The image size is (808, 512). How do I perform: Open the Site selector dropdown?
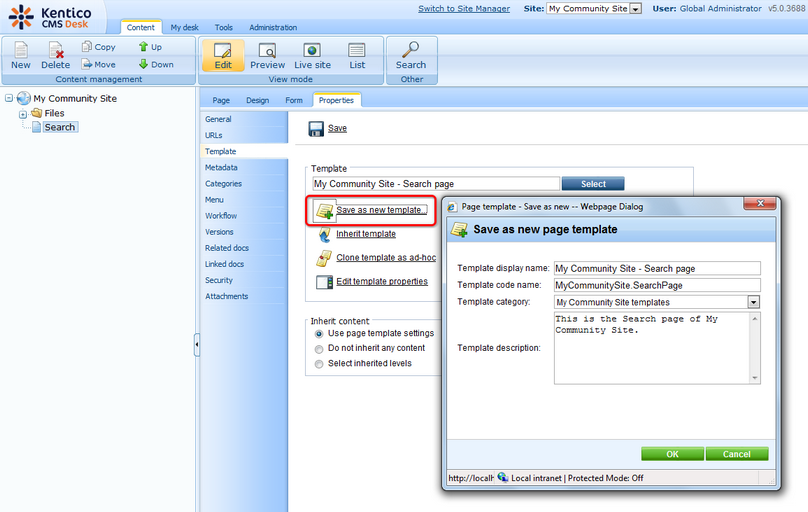coord(636,9)
